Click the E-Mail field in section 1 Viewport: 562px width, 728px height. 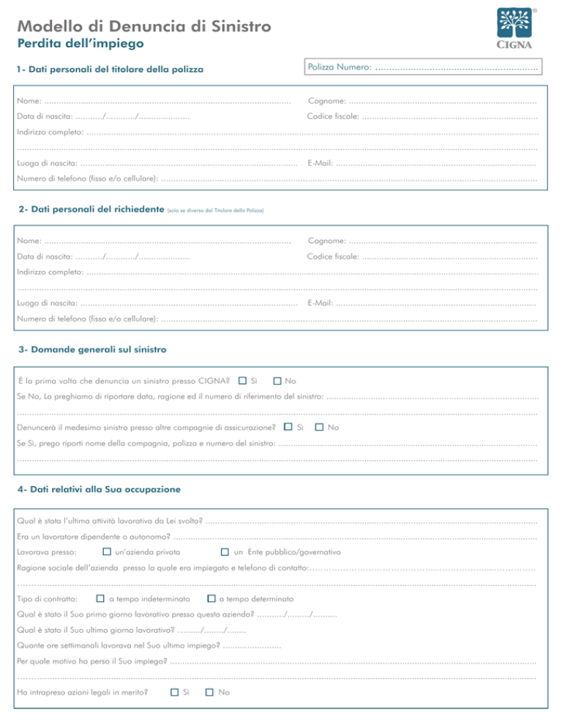tap(438, 165)
